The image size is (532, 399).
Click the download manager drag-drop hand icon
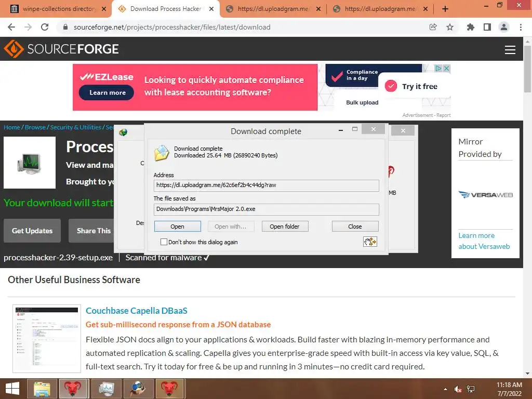click(x=370, y=242)
